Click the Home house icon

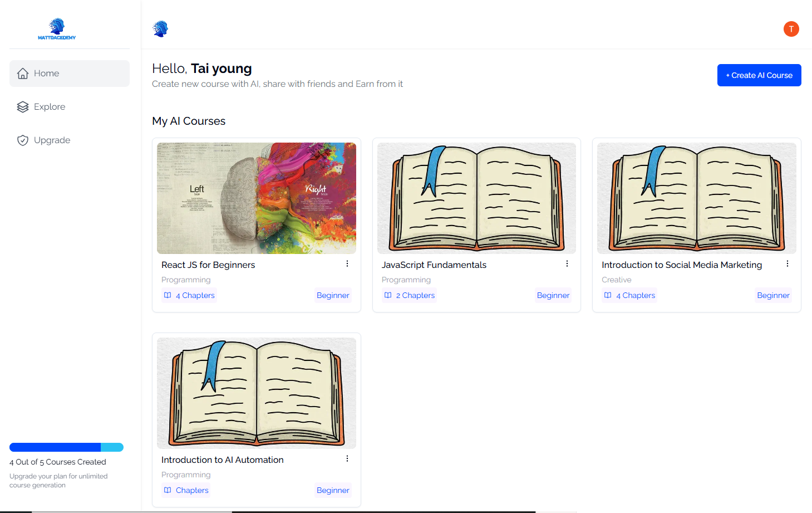pos(23,74)
